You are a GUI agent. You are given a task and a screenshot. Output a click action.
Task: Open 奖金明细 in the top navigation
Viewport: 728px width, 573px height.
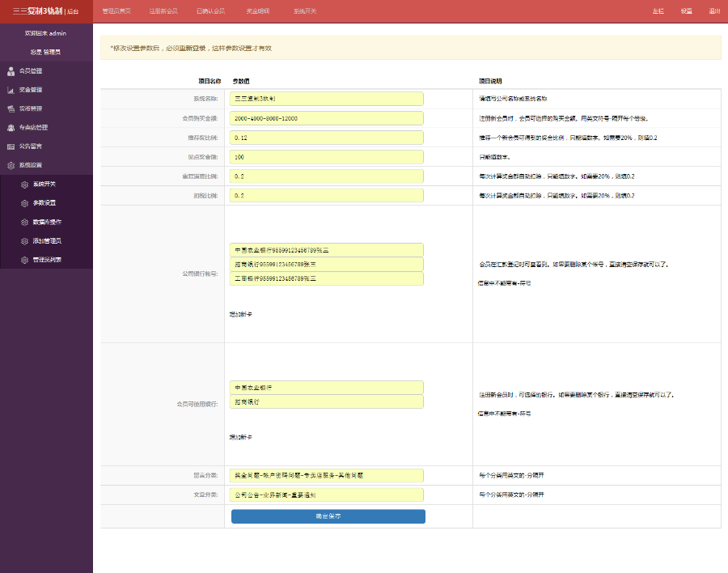[258, 11]
